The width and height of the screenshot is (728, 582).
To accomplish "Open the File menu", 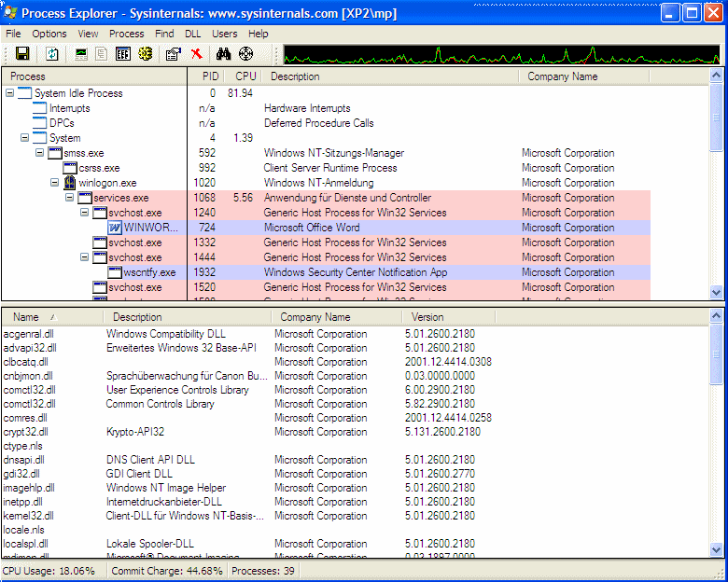I will tap(13, 34).
